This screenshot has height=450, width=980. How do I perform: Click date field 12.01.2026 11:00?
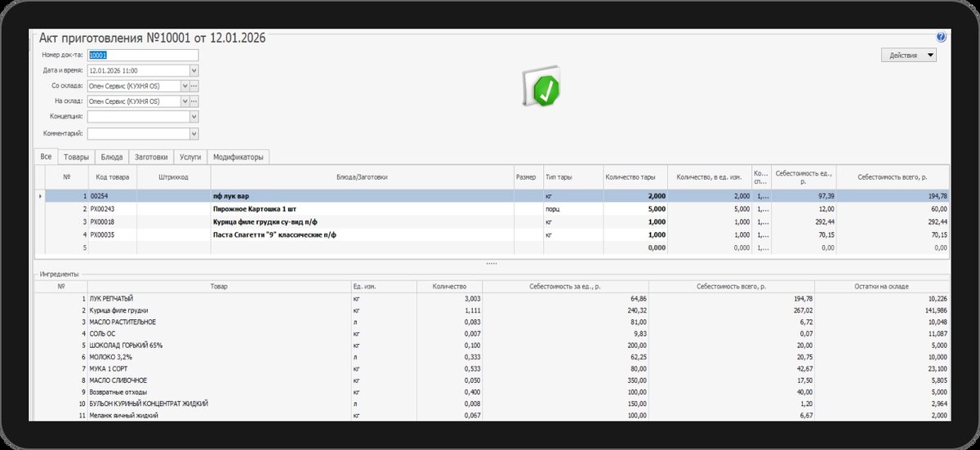coord(138,70)
